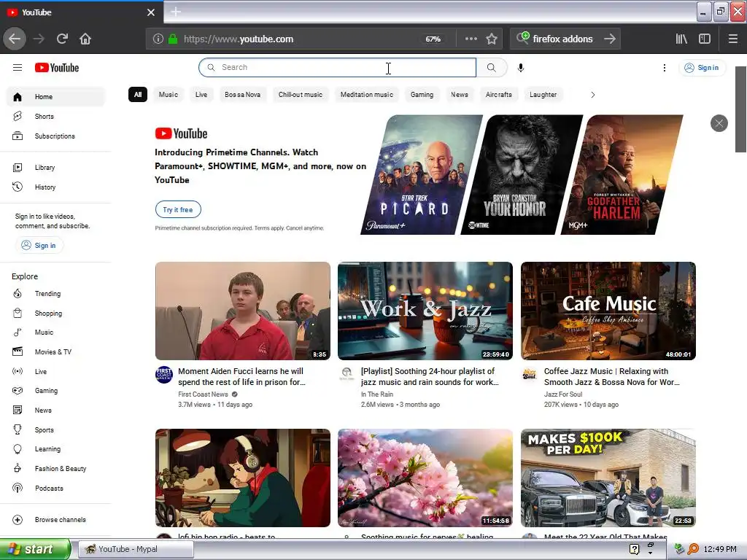Open Subscriptions in sidebar

point(55,136)
